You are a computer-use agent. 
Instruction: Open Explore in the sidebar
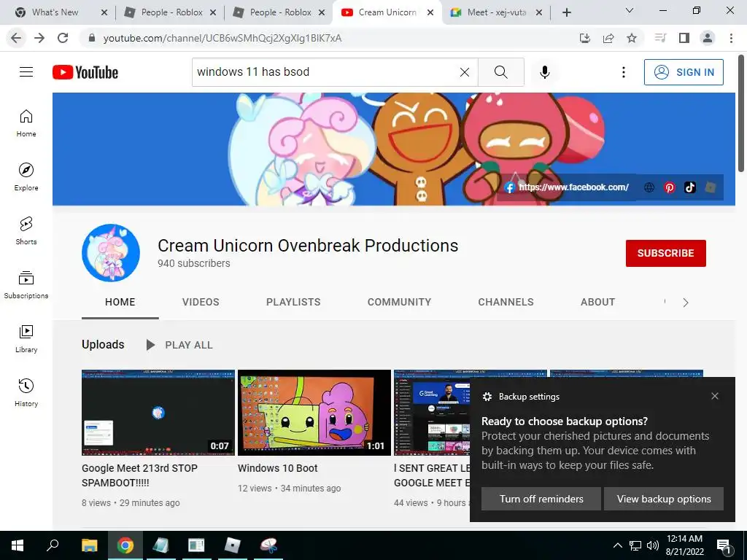26,176
